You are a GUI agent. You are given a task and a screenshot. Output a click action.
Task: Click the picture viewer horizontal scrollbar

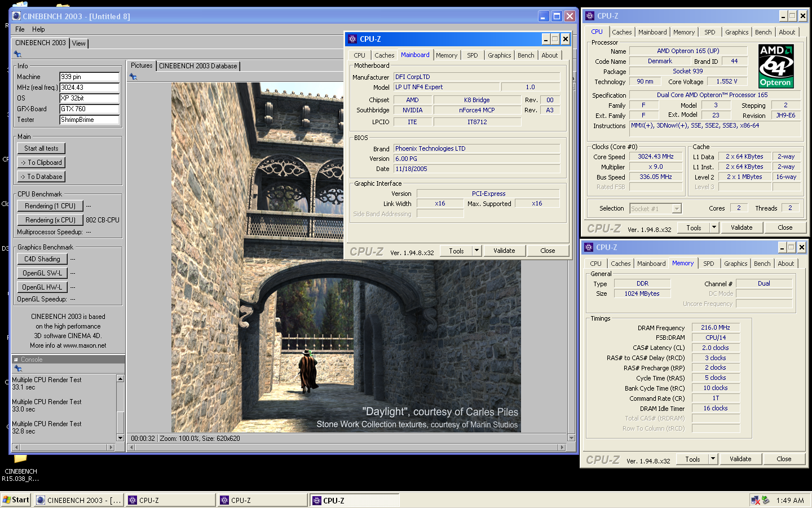point(347,447)
